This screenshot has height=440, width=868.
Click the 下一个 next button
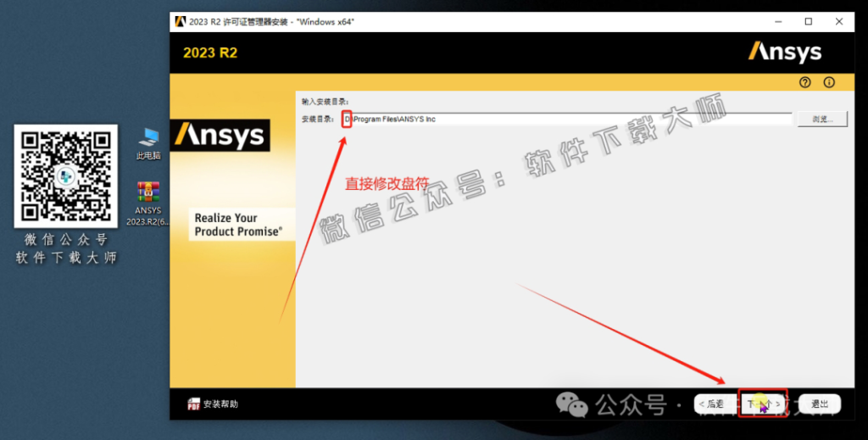point(764,404)
